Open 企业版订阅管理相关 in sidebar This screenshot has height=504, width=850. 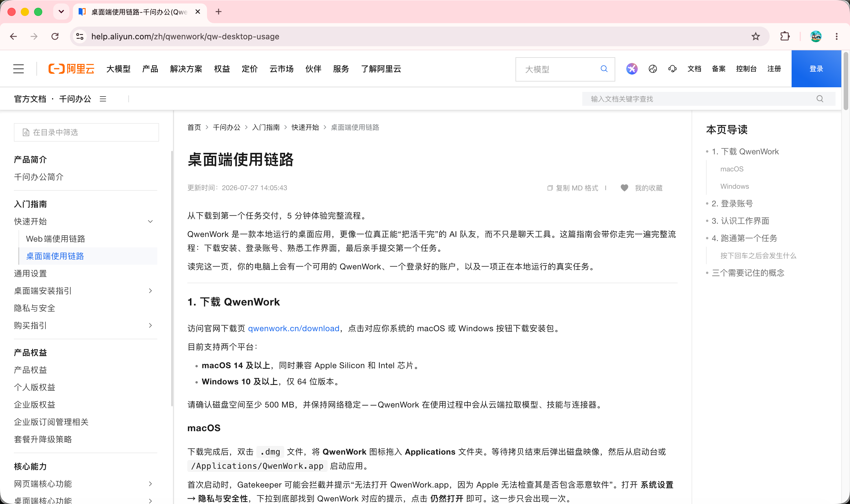click(x=51, y=422)
